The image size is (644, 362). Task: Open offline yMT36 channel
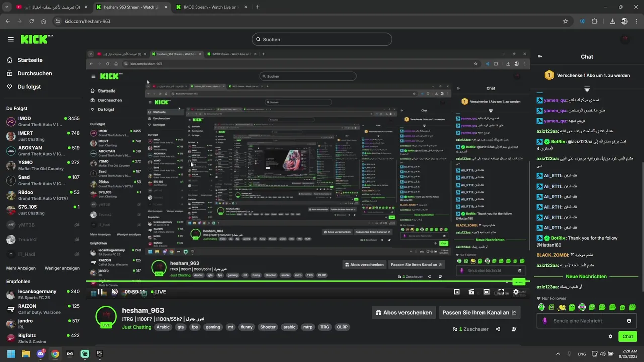coord(43,225)
